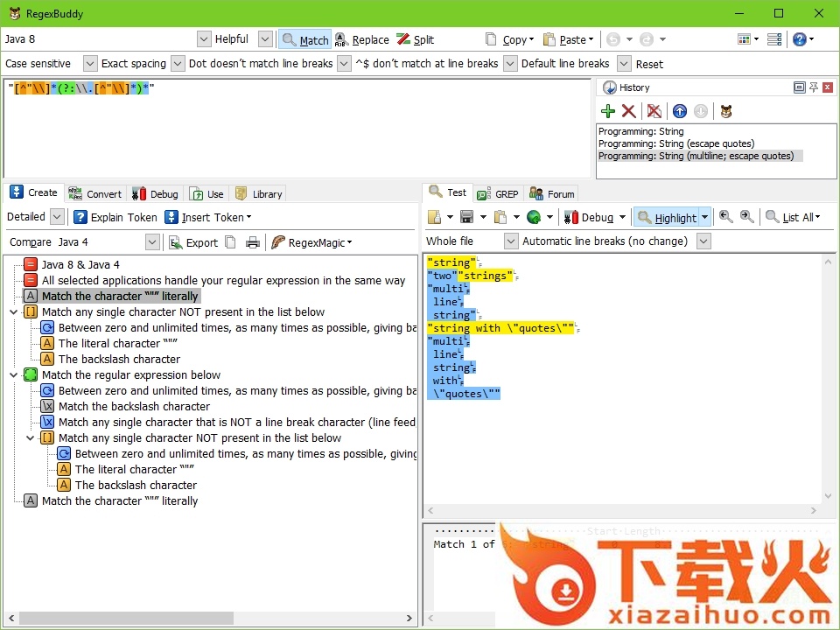This screenshot has width=840, height=630.
Task: Open the List All menu
Action: 793,217
